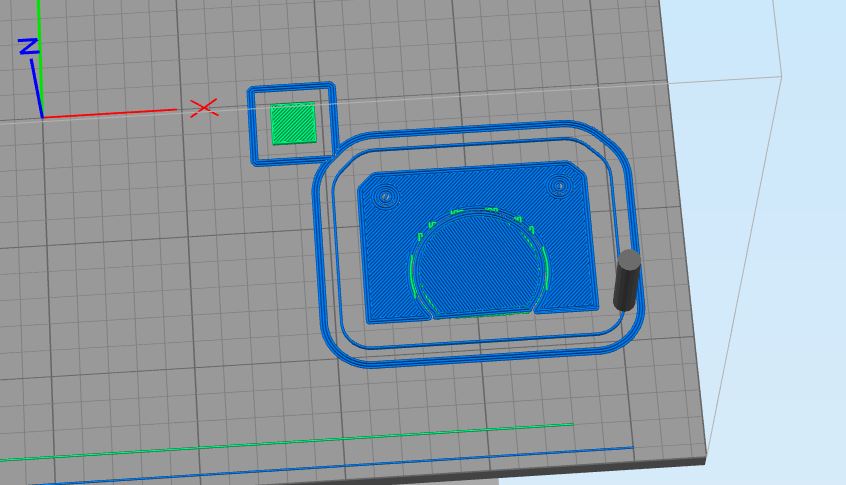This screenshot has height=485, width=846.
Task: Select the red X axis line
Action: [110, 113]
